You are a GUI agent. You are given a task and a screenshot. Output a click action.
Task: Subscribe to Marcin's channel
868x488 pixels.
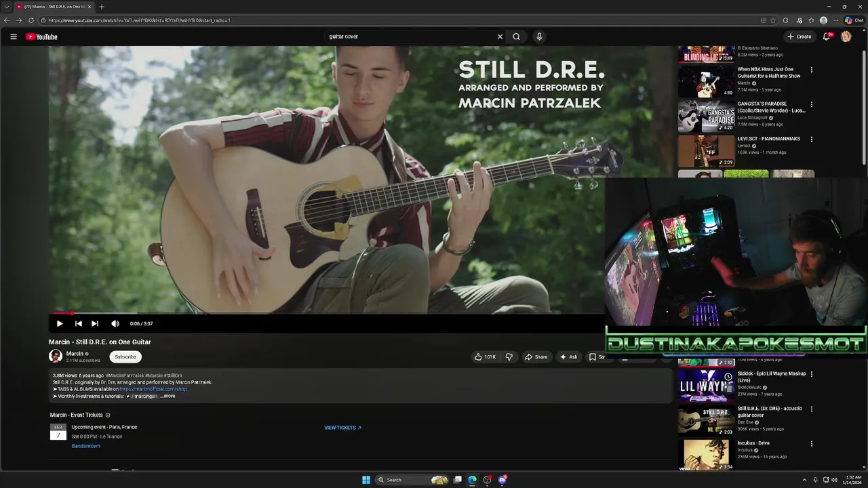tap(125, 357)
